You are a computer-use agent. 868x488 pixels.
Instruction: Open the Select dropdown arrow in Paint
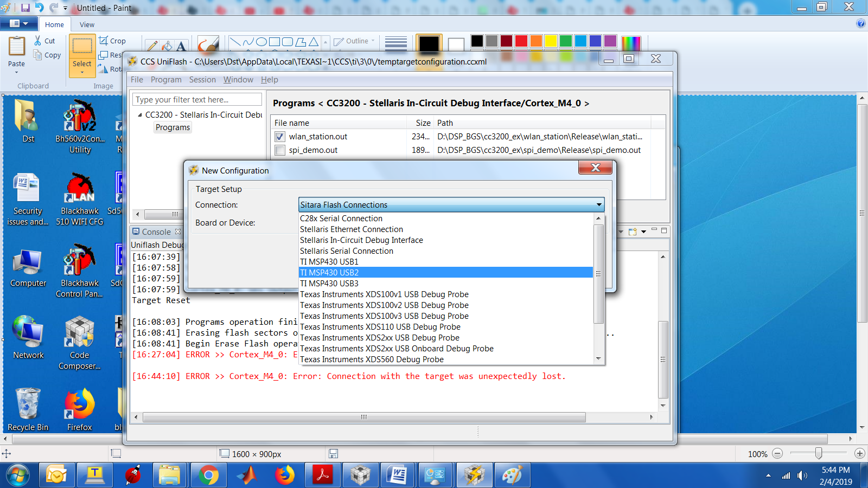(82, 72)
